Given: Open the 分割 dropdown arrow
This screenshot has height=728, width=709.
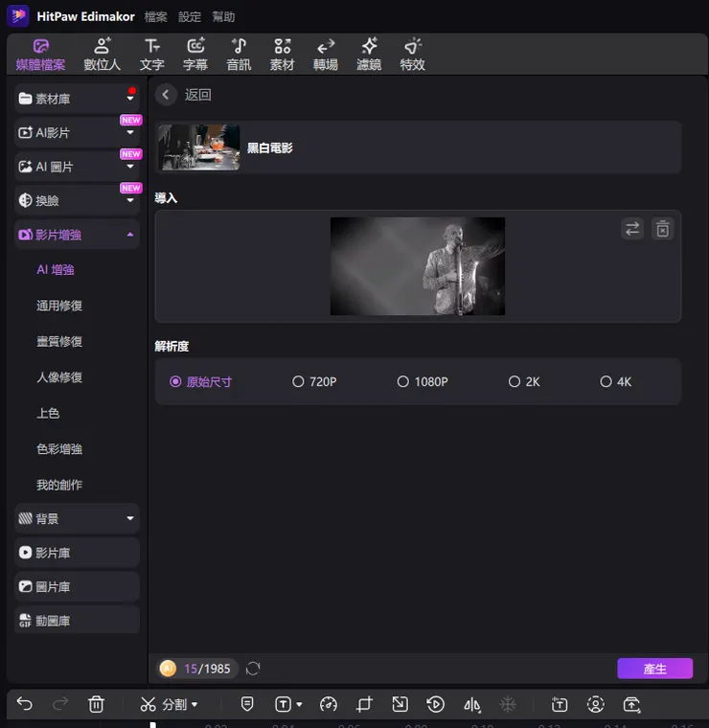Looking at the screenshot, I should 194,704.
